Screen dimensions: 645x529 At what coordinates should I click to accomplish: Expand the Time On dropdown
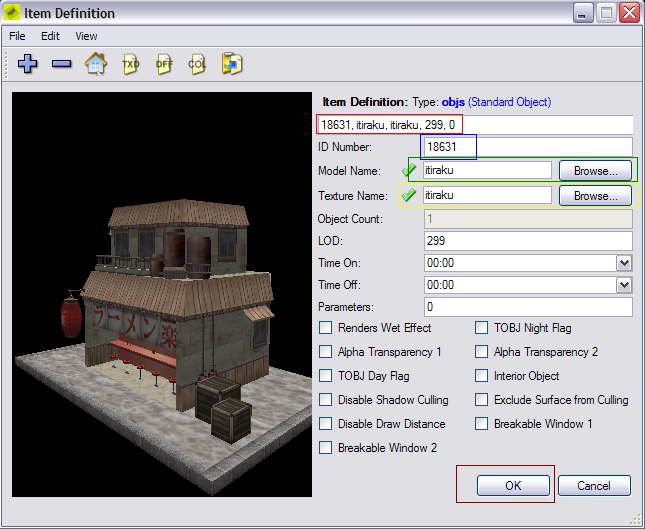tap(624, 263)
